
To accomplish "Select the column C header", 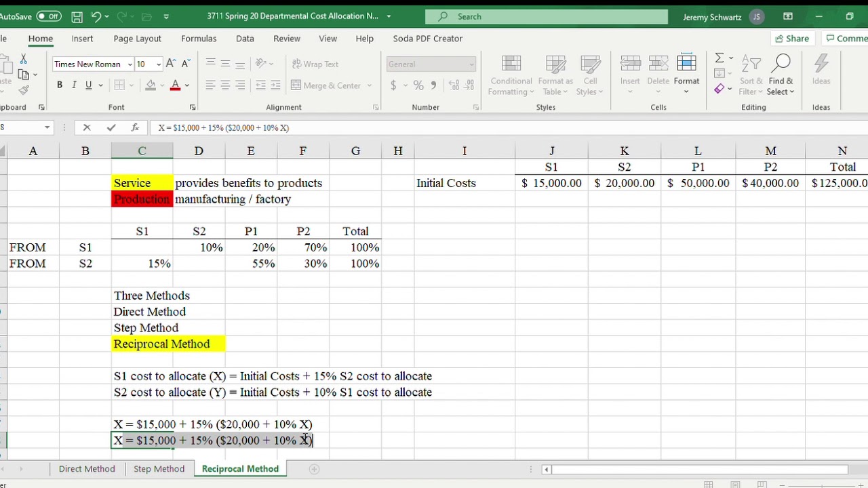I will [142, 151].
